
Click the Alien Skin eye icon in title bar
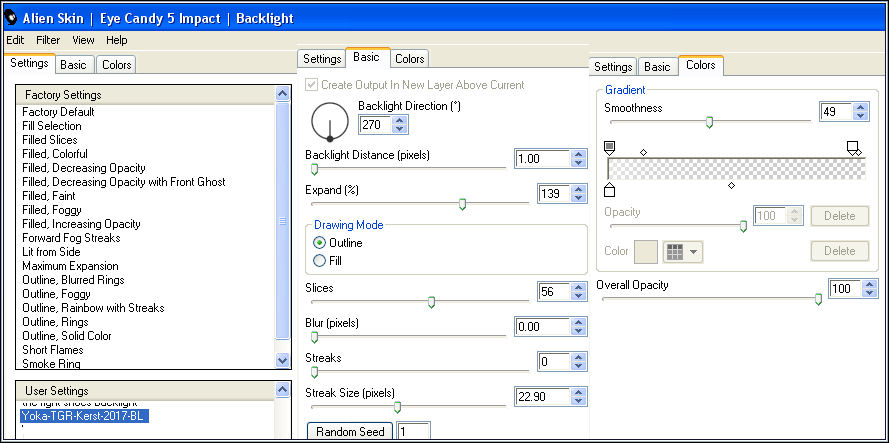point(11,18)
